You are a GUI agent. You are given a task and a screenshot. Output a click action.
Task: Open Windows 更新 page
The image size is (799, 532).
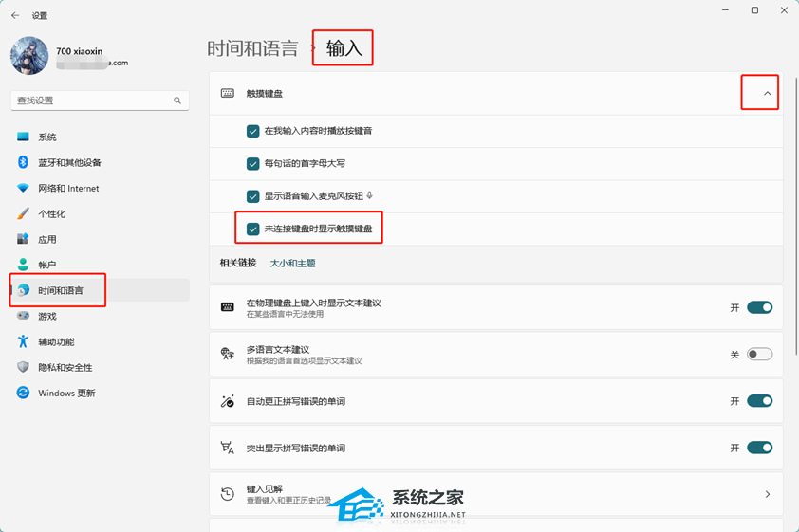tap(100, 393)
